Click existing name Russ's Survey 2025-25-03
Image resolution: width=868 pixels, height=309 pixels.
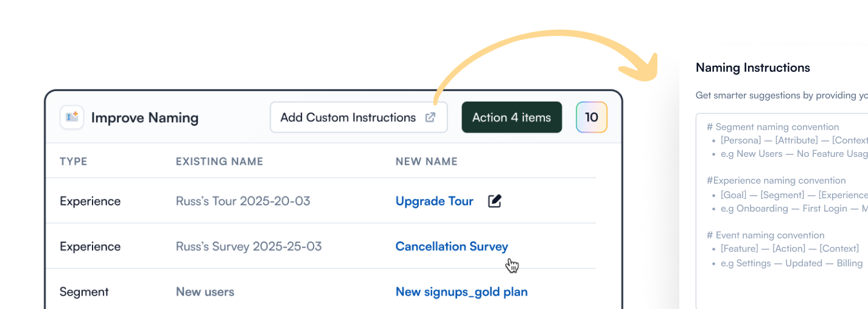pos(248,246)
